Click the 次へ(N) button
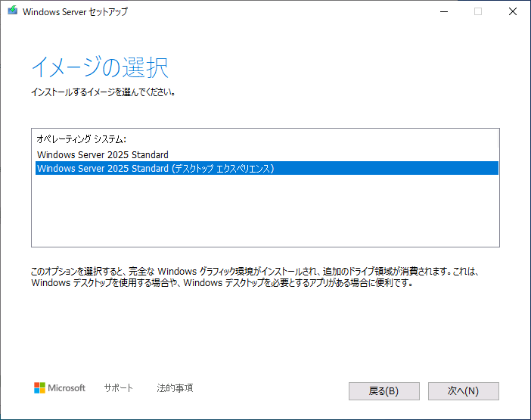 (463, 391)
